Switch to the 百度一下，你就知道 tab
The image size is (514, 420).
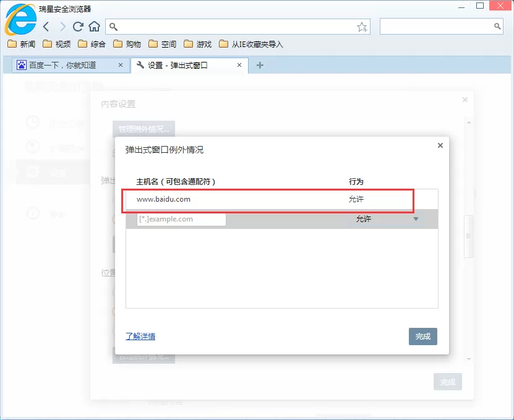pos(70,65)
